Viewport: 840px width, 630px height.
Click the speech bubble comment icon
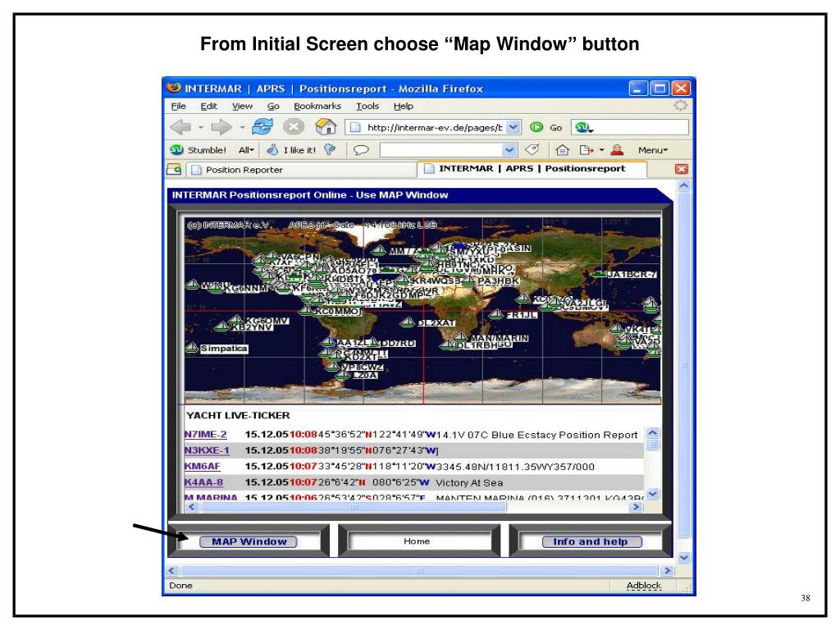[361, 150]
